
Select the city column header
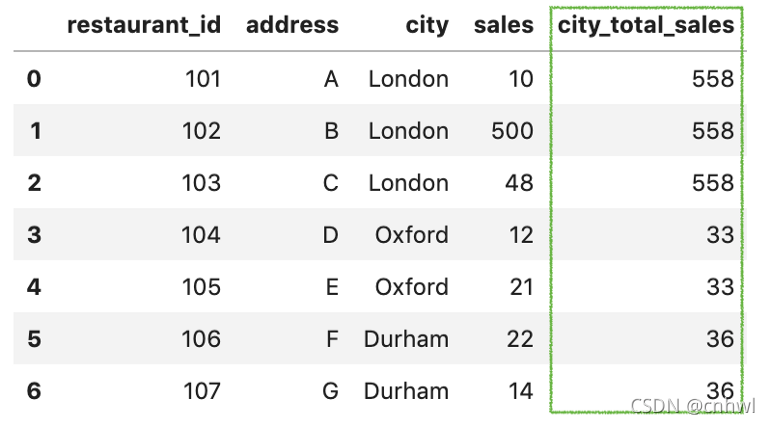[x=427, y=26]
